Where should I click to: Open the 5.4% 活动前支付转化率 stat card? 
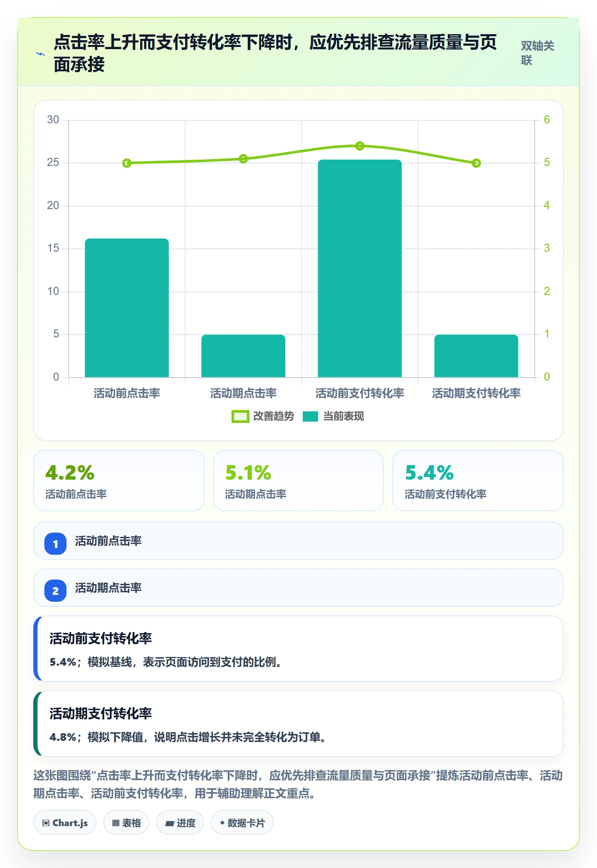478,481
